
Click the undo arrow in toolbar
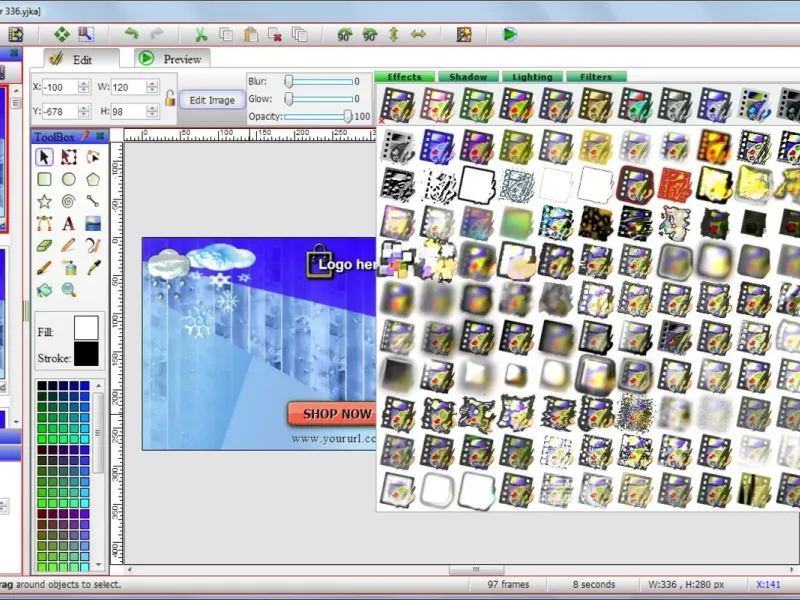tap(132, 34)
